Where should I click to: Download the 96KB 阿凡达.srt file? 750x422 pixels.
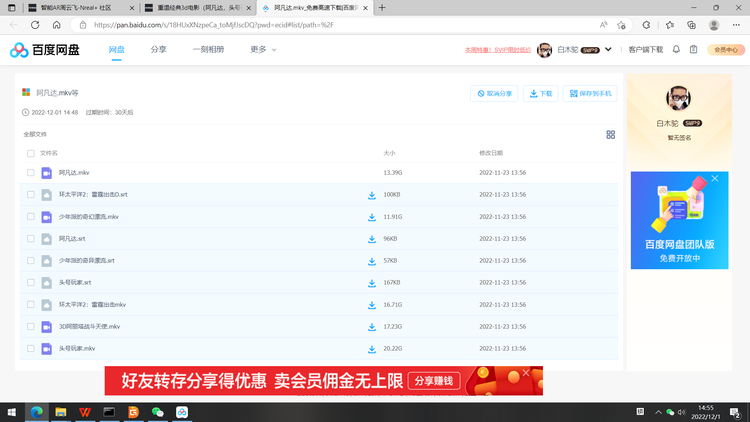point(372,239)
